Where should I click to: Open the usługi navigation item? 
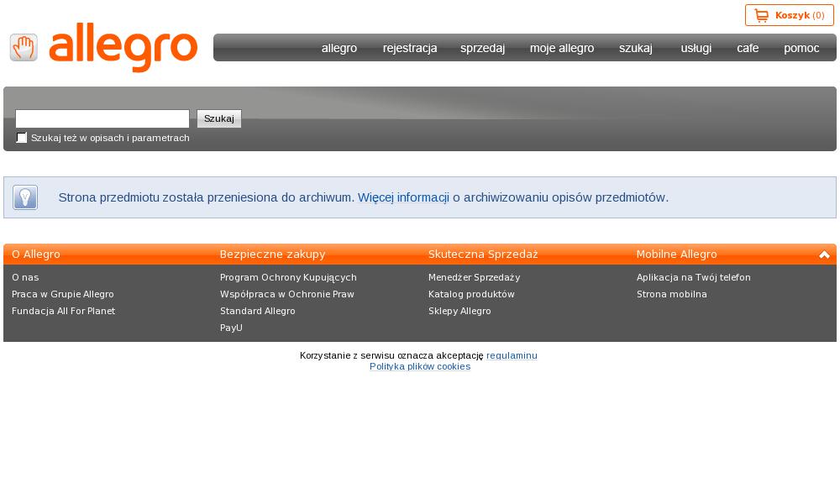tap(696, 48)
